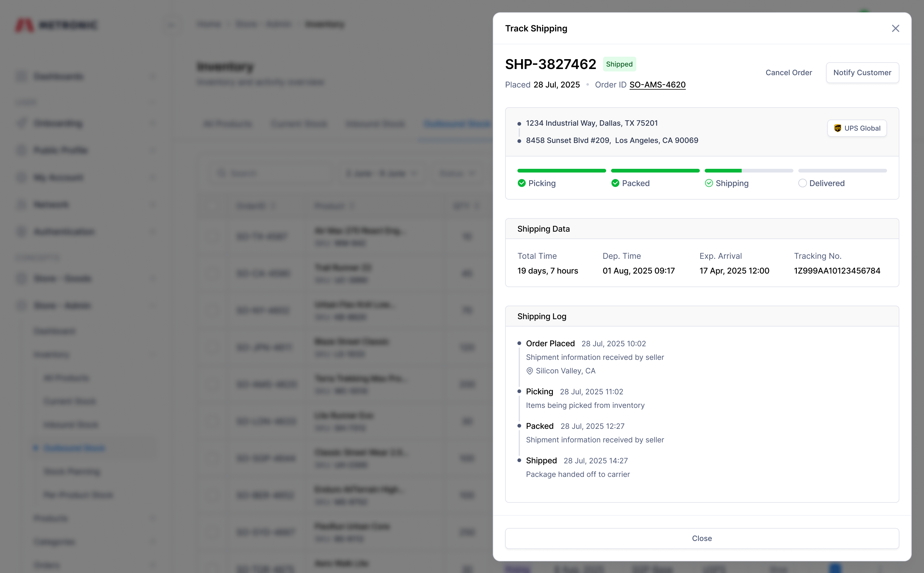Click the Shipping Log section header
924x573 pixels.
[542, 316]
